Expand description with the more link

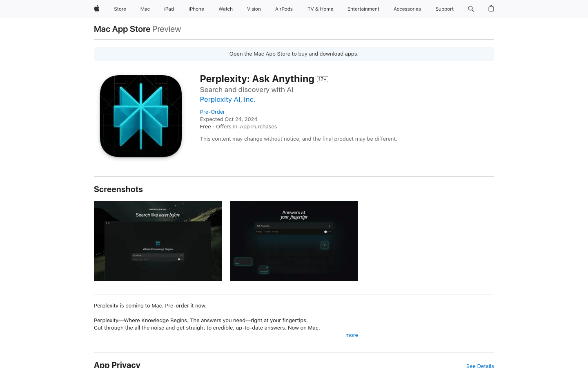(x=352, y=335)
